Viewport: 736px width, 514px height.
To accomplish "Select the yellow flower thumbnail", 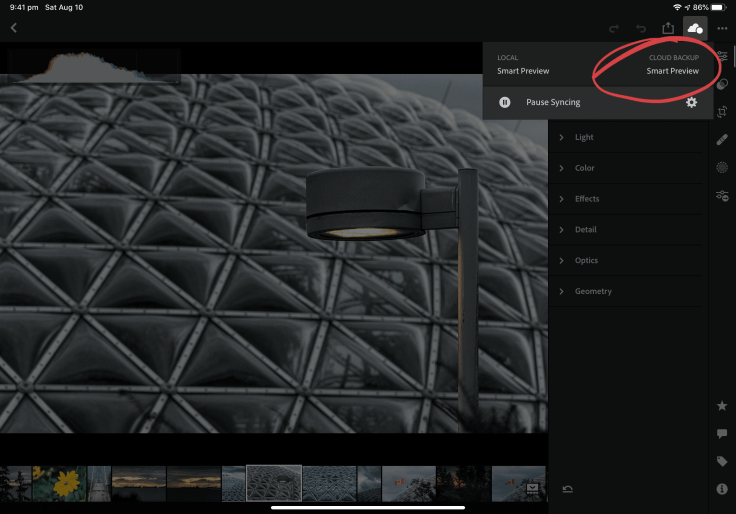I will pos(59,484).
